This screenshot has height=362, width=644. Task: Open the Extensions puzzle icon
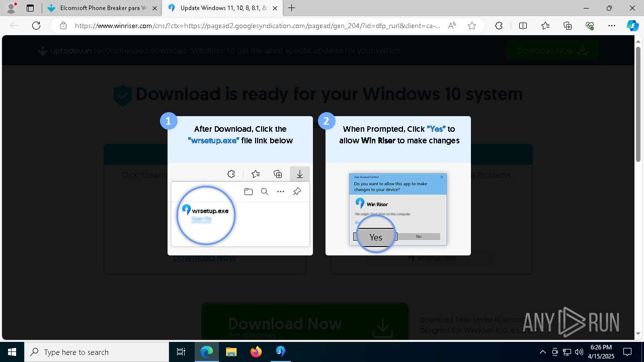point(499,26)
